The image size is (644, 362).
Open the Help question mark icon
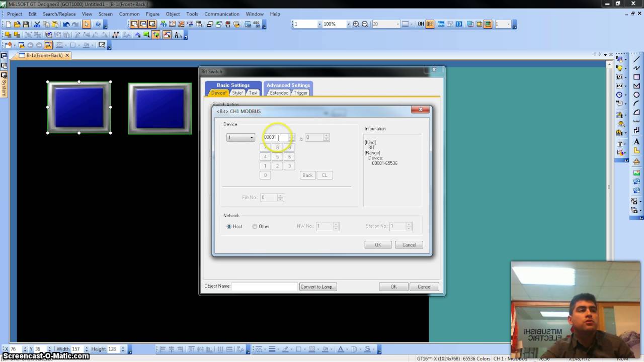click(98, 24)
